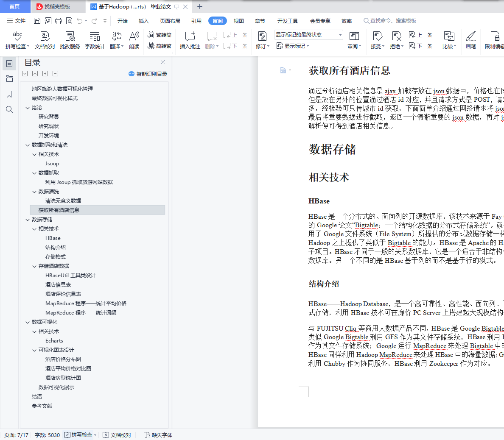The image size is (504, 440).
Task: Open the bookmark sidebar icon
Action: click(9, 94)
